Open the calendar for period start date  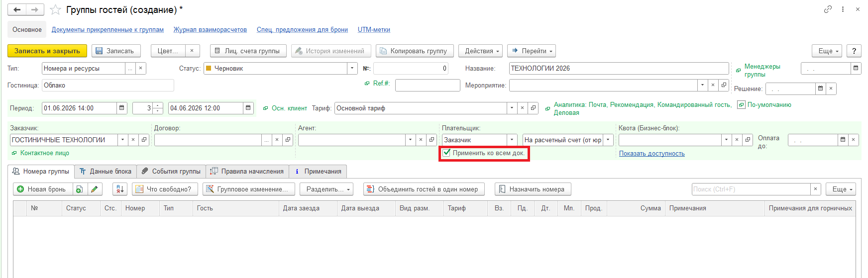(122, 108)
